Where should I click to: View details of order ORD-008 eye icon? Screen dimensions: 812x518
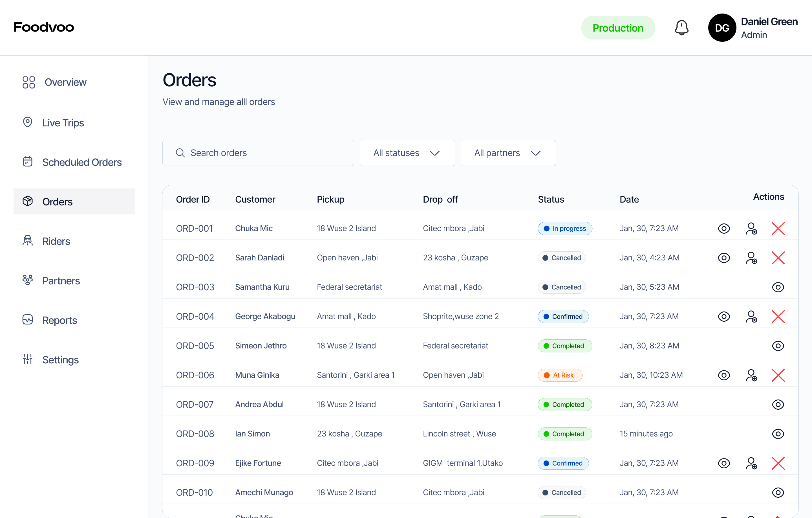778,434
